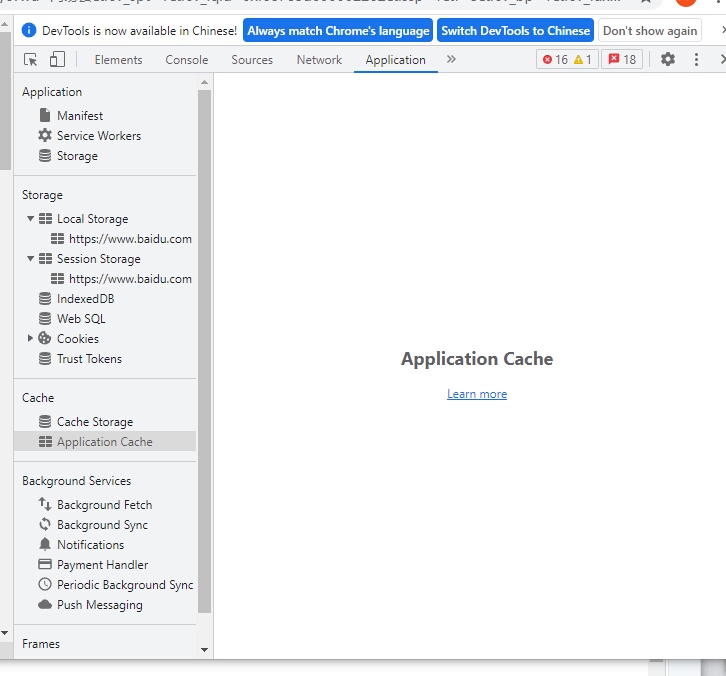The height and width of the screenshot is (676, 726).
Task: Open baidu.com under Session Storage
Action: pos(130,279)
